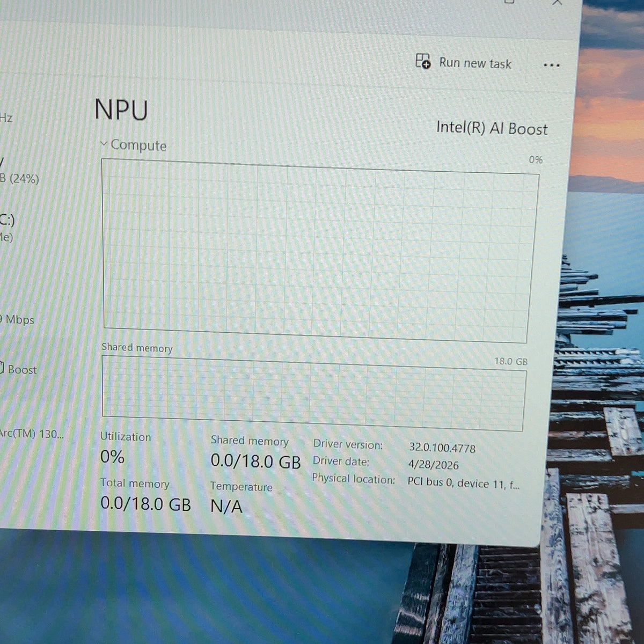The image size is (644, 644).
Task: Click the Temperature N/A reading
Action: tap(226, 506)
